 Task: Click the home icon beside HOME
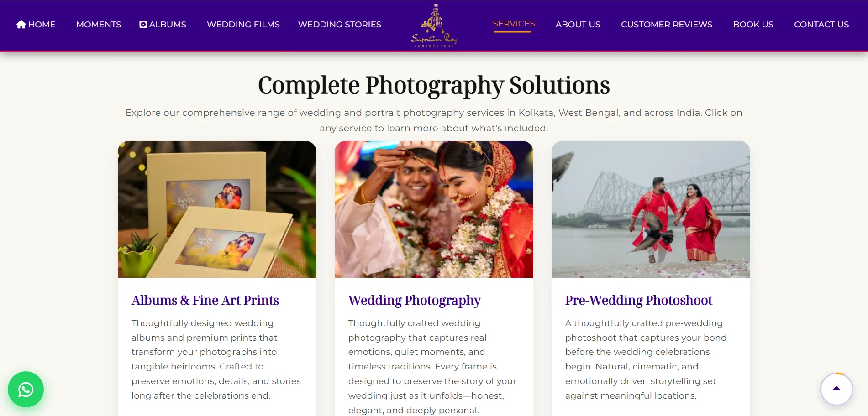point(21,24)
